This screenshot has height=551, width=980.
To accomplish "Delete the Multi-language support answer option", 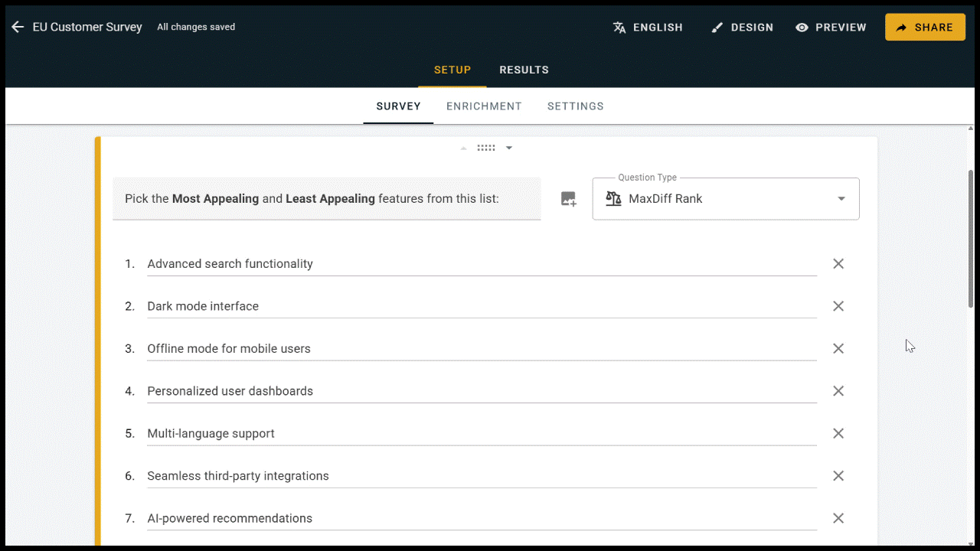I will [x=838, y=433].
